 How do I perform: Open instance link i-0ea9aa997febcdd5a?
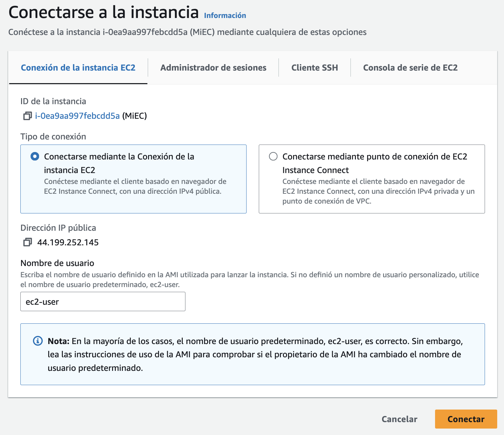pos(77,116)
